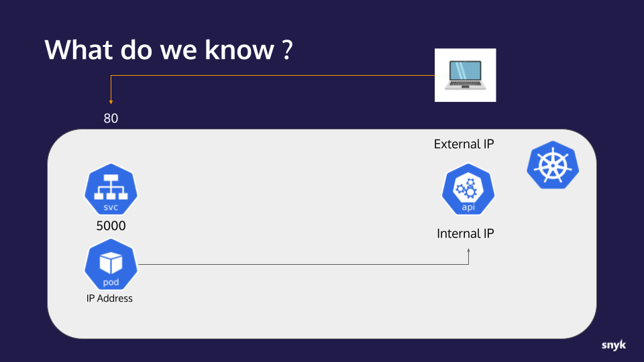Click the IP Address label under pod
Image resolution: width=644 pixels, height=362 pixels.
tap(109, 298)
